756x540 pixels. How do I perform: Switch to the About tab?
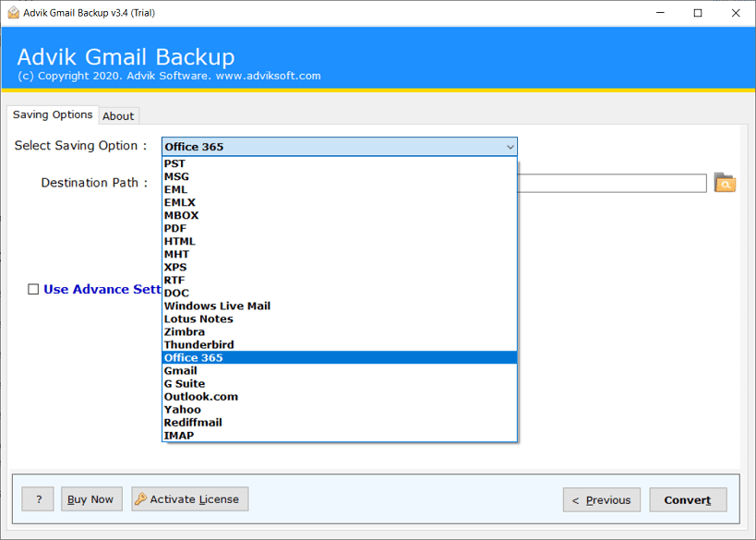(118, 116)
